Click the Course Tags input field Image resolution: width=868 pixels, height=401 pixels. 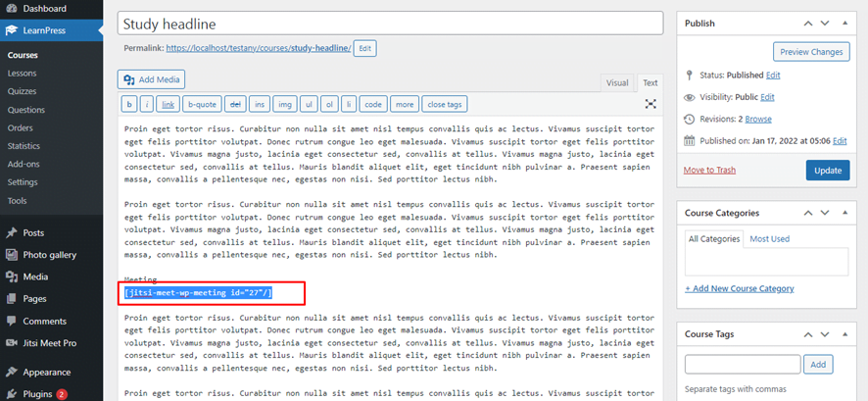(743, 365)
